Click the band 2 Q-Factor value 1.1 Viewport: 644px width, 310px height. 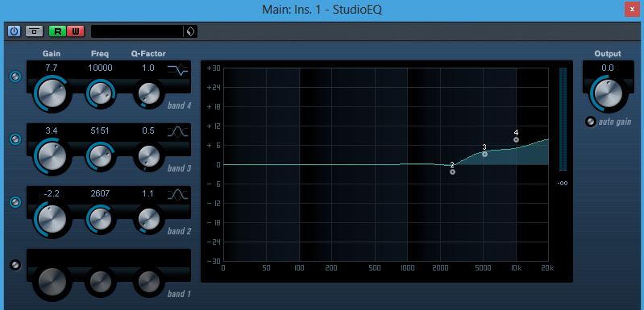point(148,193)
